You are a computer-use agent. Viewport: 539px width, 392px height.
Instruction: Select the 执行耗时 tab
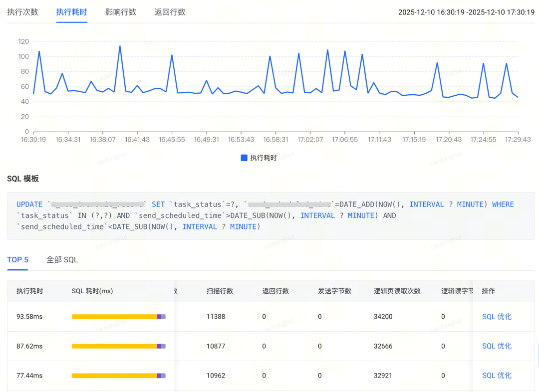pos(71,12)
